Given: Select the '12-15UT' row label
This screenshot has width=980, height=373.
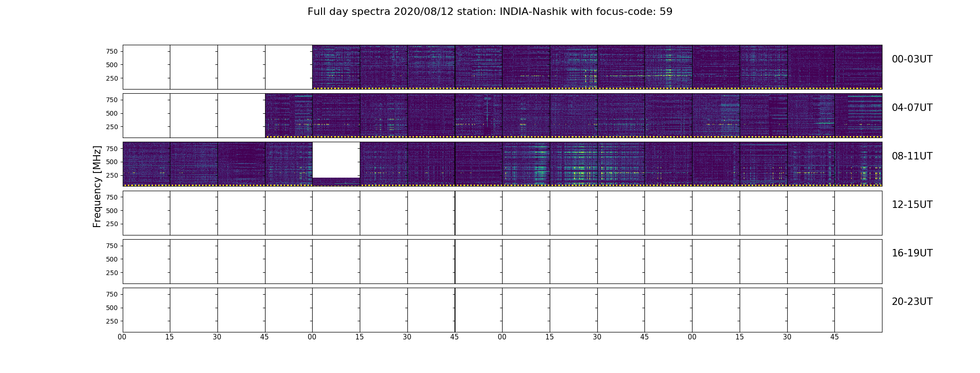Looking at the screenshot, I should (912, 205).
